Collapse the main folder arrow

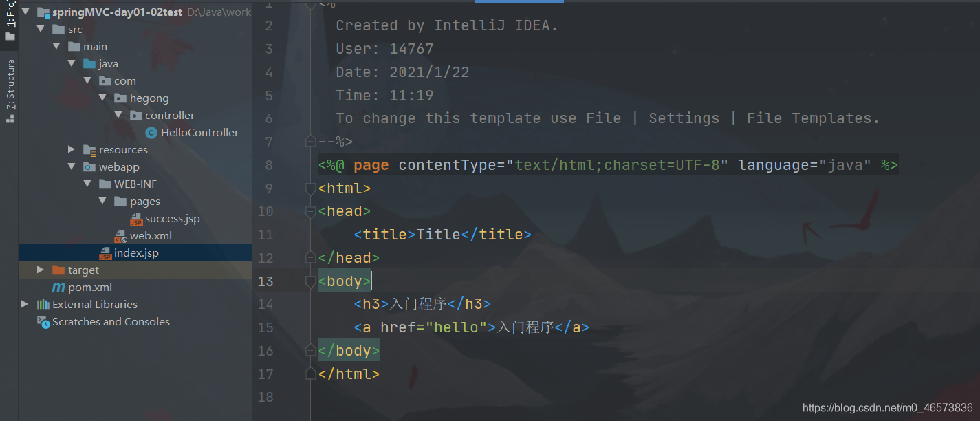[56, 47]
